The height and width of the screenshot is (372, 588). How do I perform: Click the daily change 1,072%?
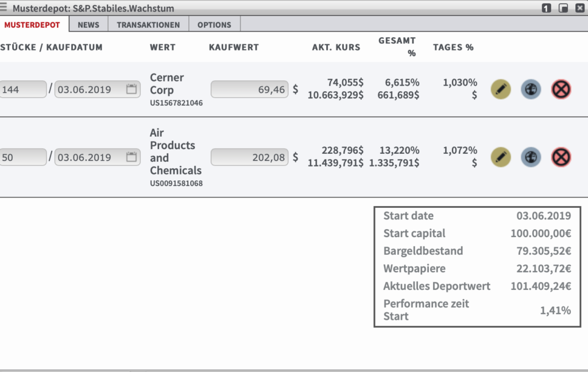[460, 150]
